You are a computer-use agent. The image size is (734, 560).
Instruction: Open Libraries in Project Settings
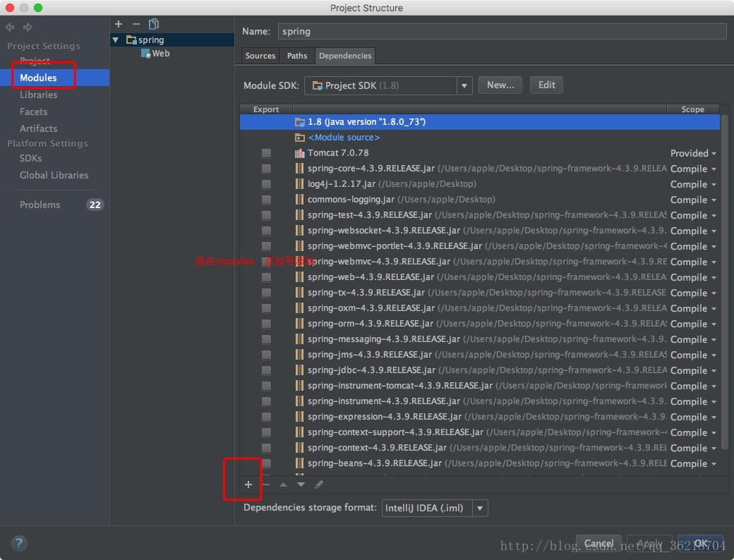pos(38,95)
